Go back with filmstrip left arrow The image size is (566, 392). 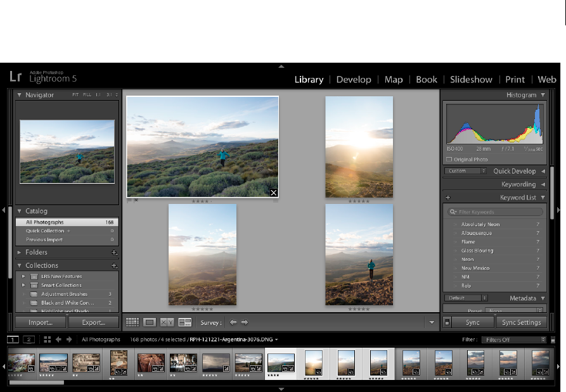click(58, 339)
